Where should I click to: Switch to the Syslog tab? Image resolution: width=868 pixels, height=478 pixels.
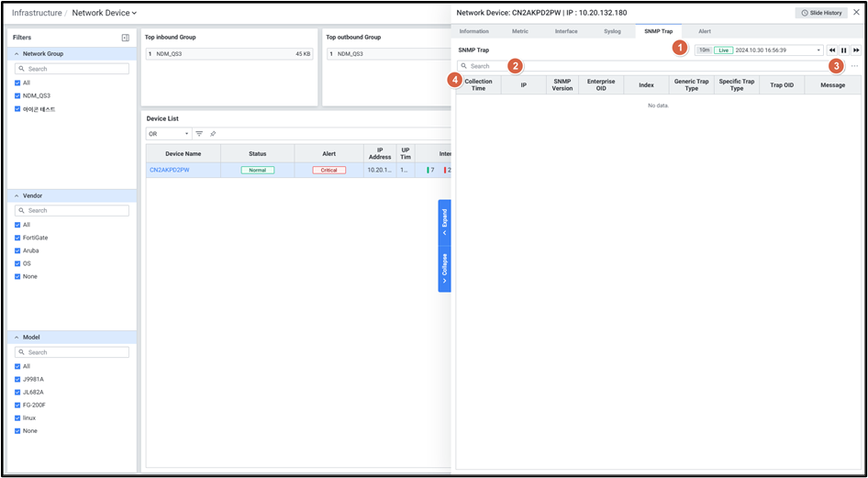pyautogui.click(x=612, y=31)
